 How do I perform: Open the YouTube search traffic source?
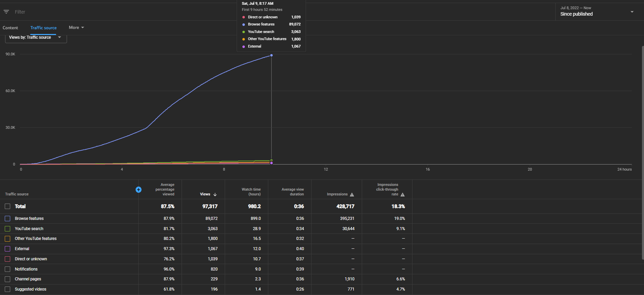29,229
